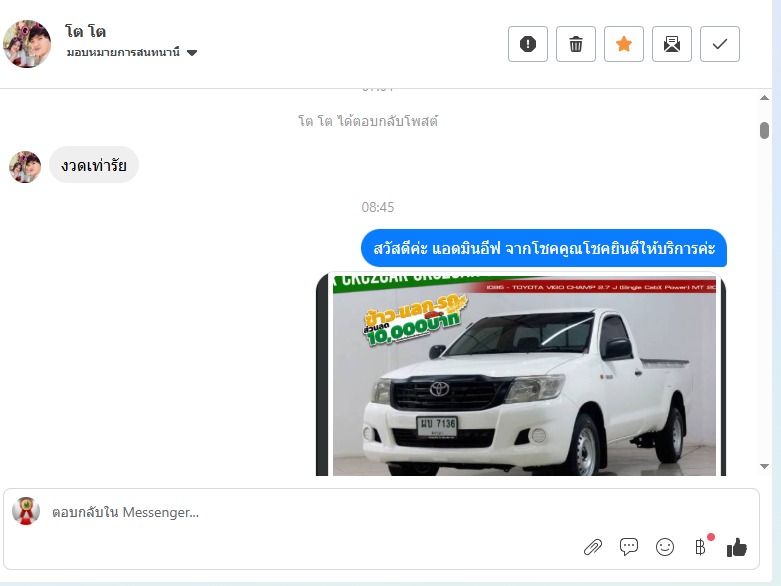Click the 08:45 timestamp

[378, 207]
